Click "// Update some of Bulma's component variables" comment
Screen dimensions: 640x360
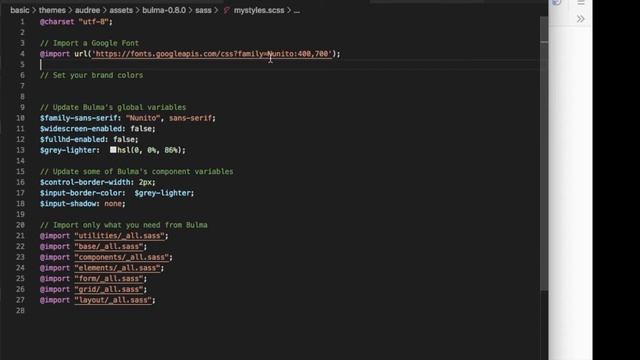click(x=137, y=171)
